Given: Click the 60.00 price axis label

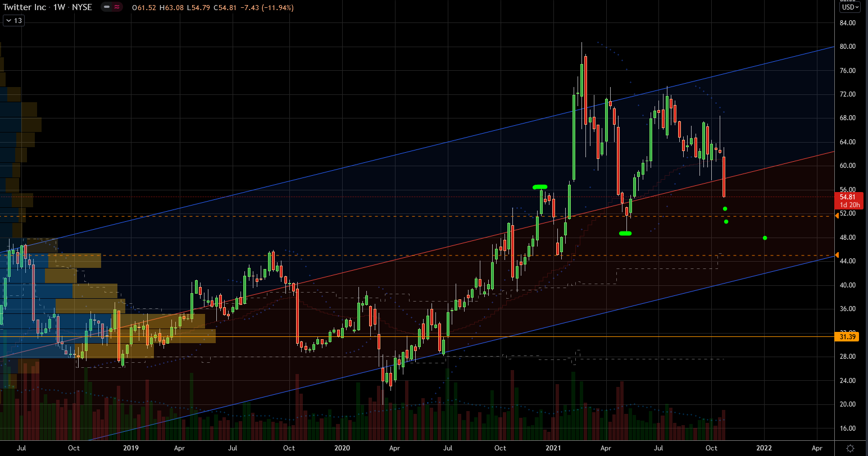Looking at the screenshot, I should 848,166.
